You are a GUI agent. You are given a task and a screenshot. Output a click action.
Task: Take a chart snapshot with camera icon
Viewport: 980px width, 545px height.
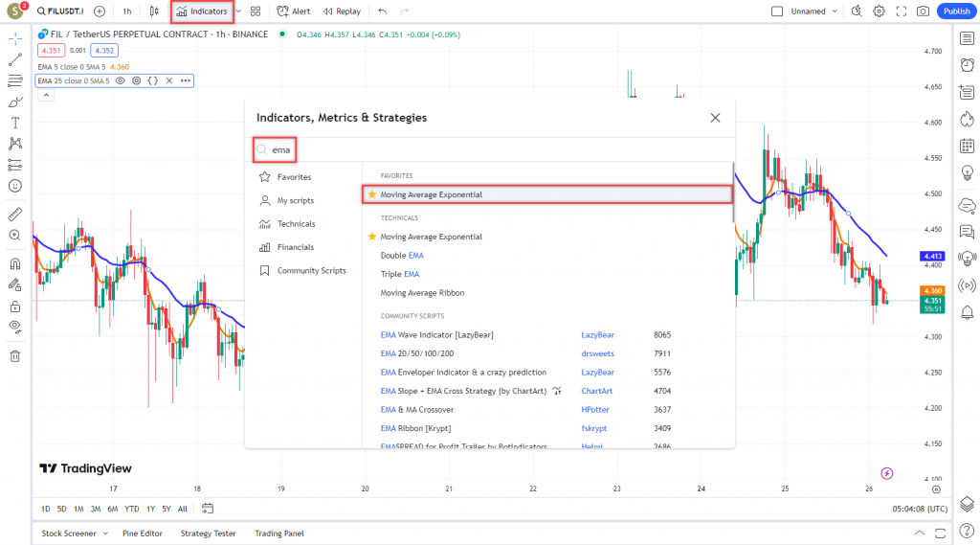(x=923, y=11)
